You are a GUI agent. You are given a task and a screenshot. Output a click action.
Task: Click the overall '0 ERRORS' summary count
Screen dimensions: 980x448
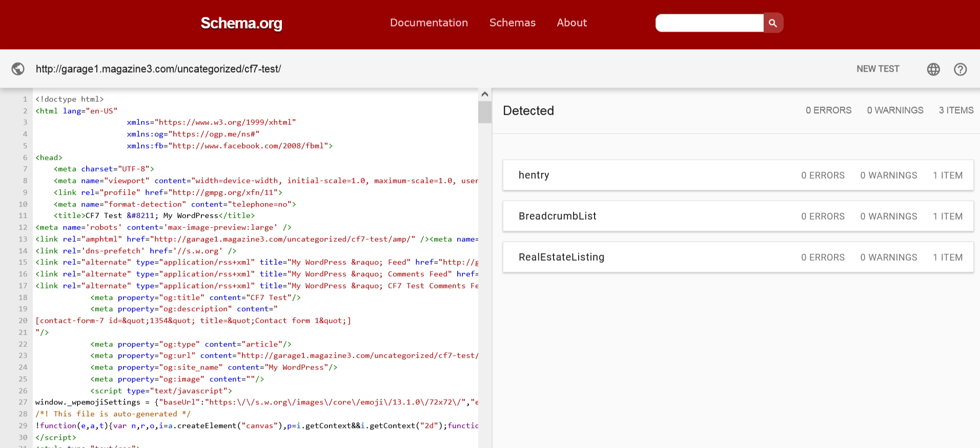pos(828,110)
